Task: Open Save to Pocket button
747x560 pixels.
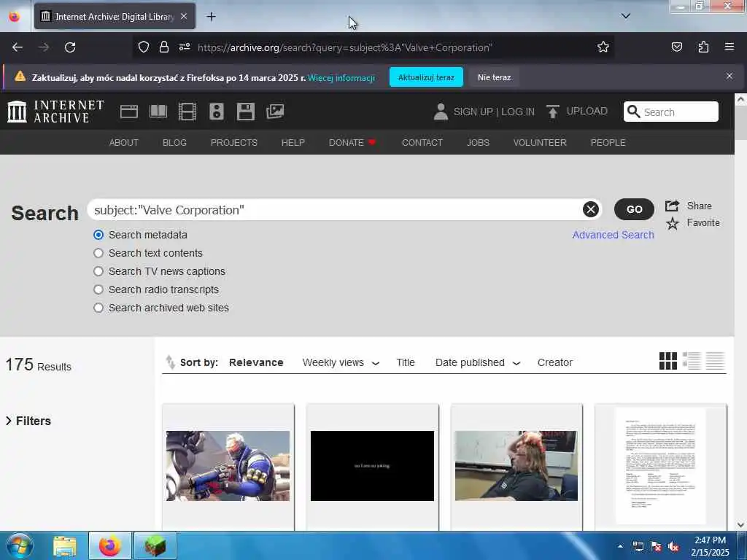Action: pos(677,47)
